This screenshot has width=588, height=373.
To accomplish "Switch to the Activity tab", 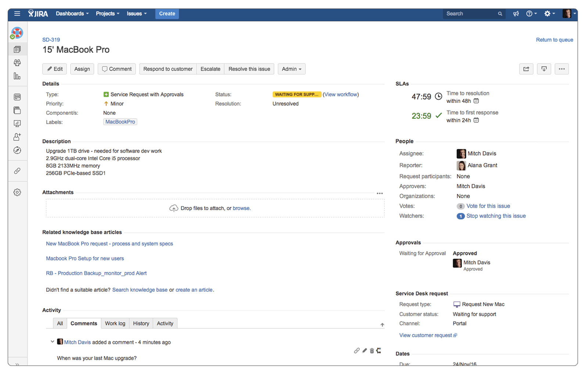I will (x=165, y=323).
